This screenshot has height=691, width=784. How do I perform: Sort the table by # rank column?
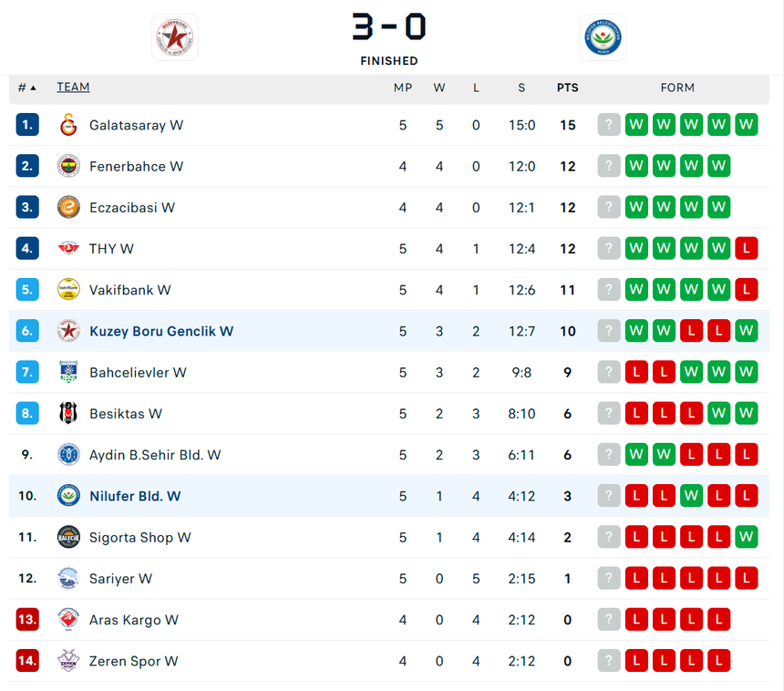[26, 88]
